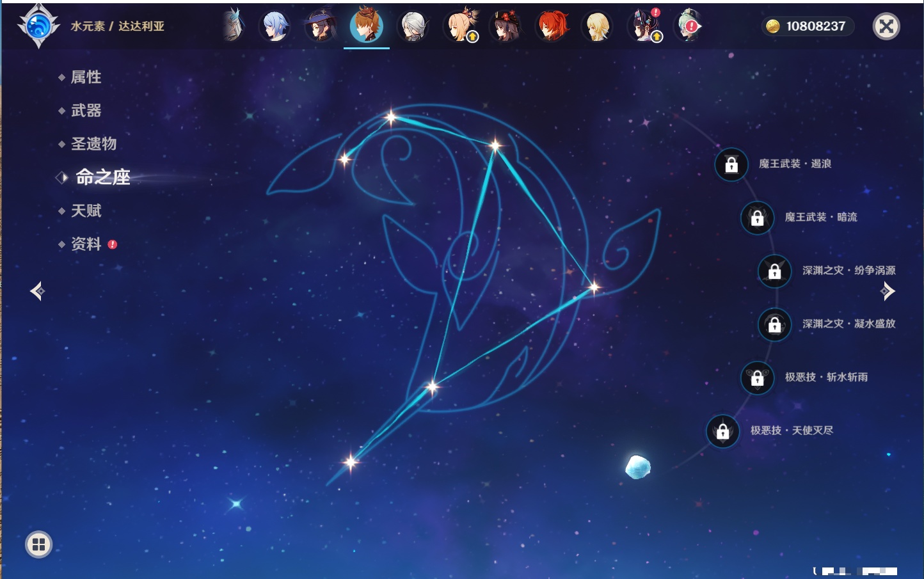Go to previous character with left arrow
The image size is (924, 579).
click(37, 291)
